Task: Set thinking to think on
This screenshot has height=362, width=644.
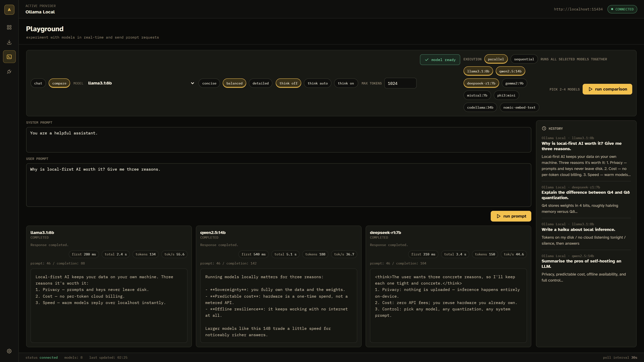Action: point(346,83)
